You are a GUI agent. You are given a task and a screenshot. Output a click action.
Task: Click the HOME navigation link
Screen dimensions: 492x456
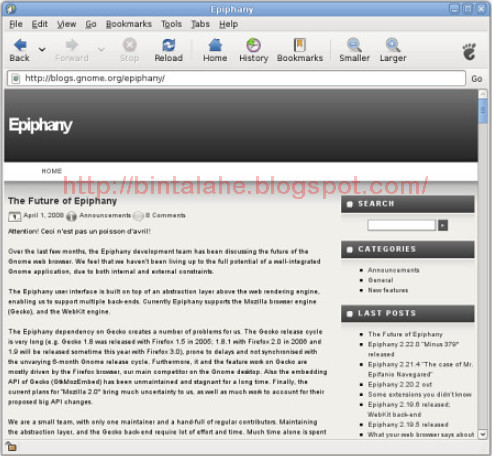pos(52,171)
